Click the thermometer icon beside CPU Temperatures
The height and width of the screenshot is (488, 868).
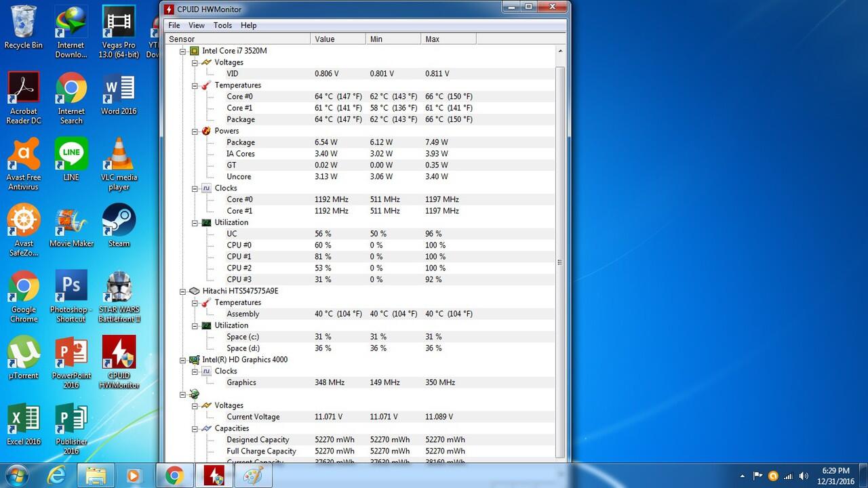(206, 85)
